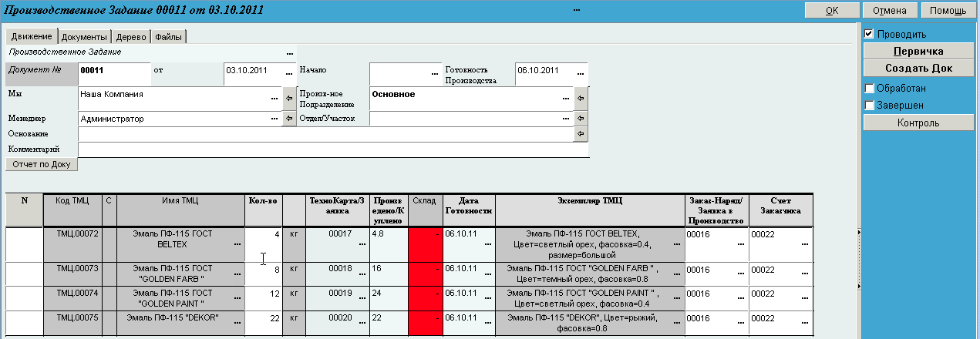Viewport: 980px width, 339px height.
Task: Click the Дата Готовности column header
Action: (468, 210)
